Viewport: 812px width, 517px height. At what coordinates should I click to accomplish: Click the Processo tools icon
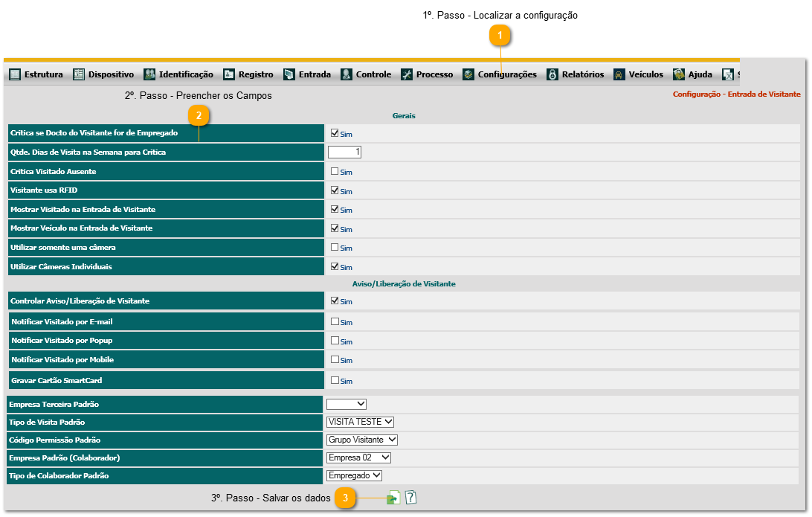[407, 74]
